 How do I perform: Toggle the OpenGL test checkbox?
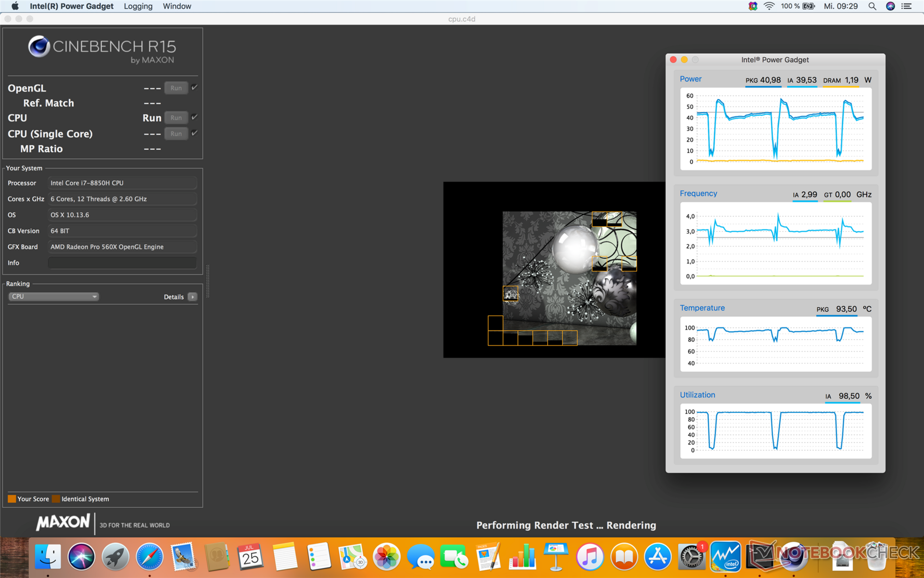point(194,88)
